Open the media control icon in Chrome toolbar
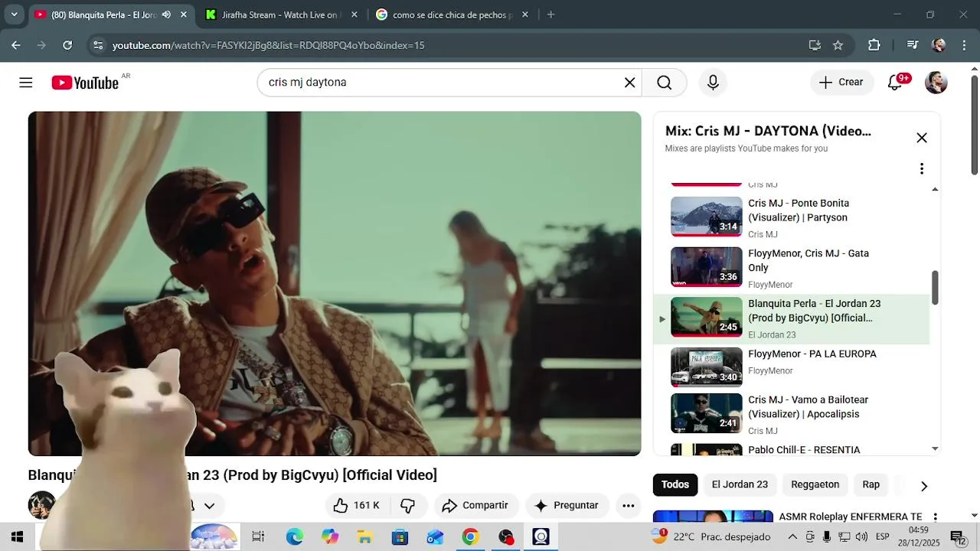This screenshot has height=551, width=980. click(913, 45)
